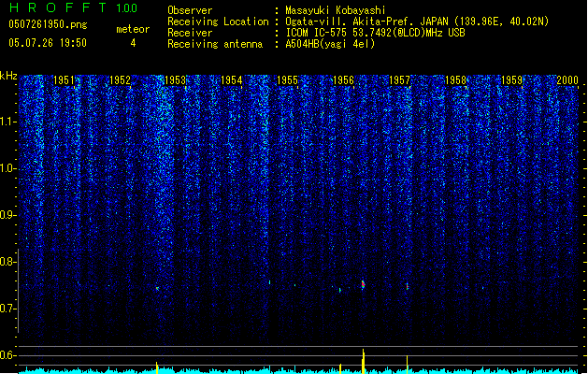Screen dimensions: 588x374
Task: Click the red meteor echo after 1957
Action: (408, 286)
